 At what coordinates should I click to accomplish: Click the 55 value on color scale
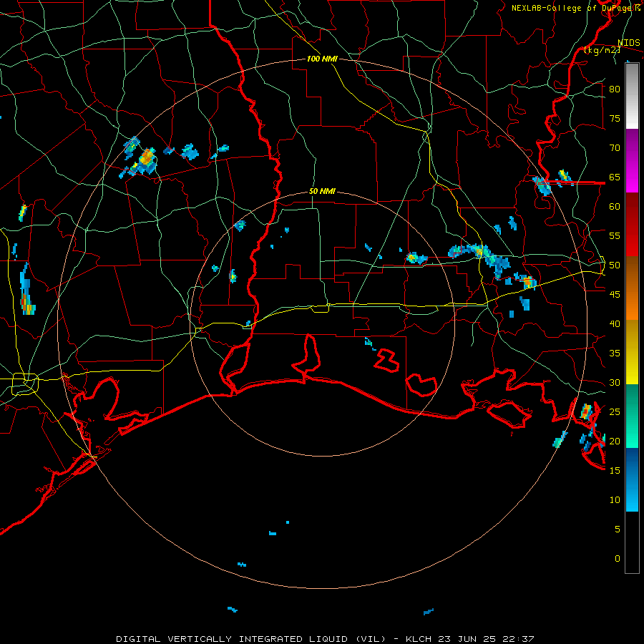[x=615, y=236]
